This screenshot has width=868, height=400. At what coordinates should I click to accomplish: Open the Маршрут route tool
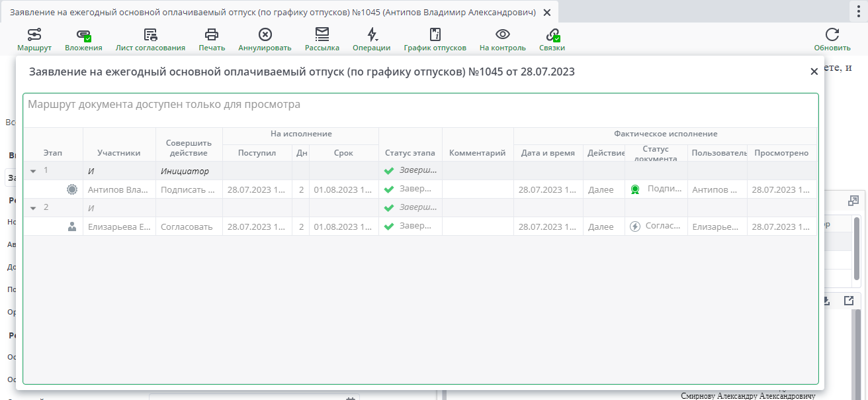[x=34, y=40]
